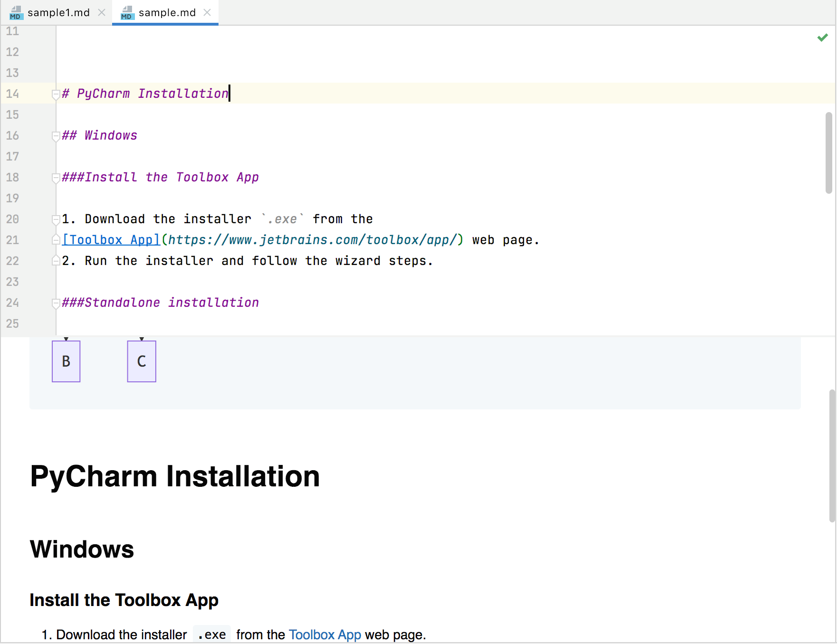This screenshot has height=644, width=837.
Task: Collapse the PyCharm Installation heading fold arrow
Action: [x=55, y=95]
